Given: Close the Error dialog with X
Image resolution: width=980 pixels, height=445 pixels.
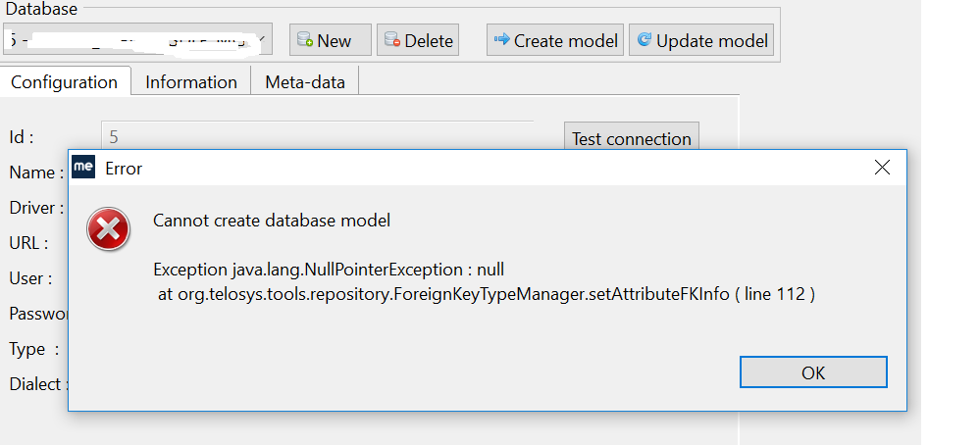Looking at the screenshot, I should 882,168.
